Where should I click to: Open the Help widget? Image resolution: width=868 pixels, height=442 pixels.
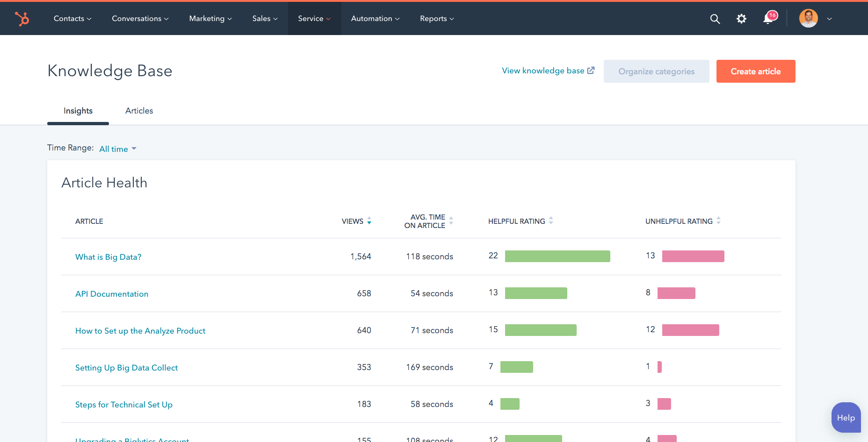[x=846, y=417]
